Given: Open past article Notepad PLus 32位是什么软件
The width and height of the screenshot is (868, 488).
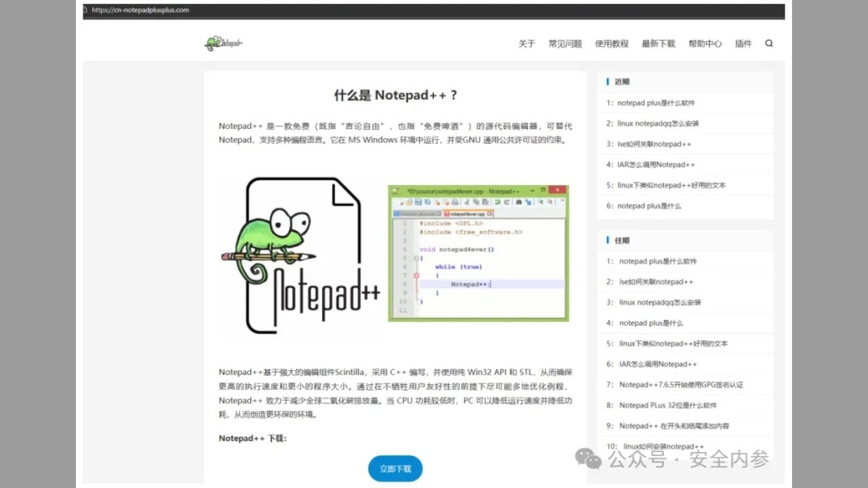Looking at the screenshot, I should [x=667, y=405].
